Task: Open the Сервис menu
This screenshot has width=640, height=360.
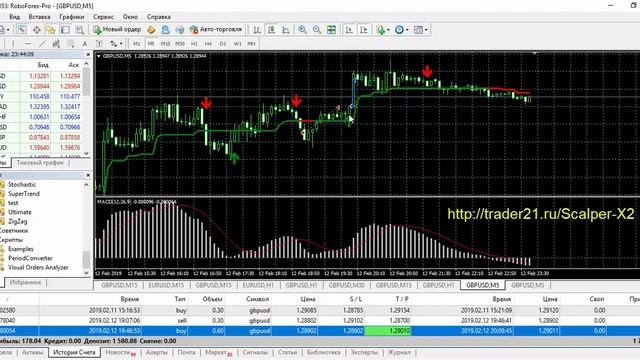Action: tap(103, 17)
